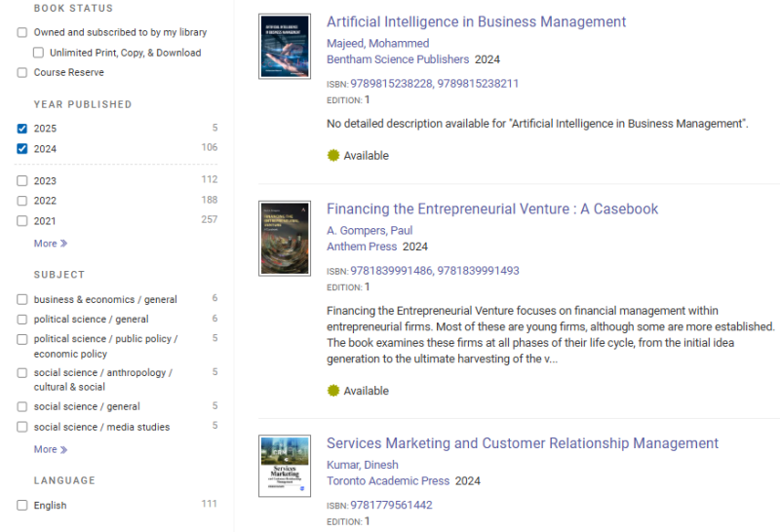Click publisher Bentham Science Publishers
The image size is (780, 532).
coord(398,59)
